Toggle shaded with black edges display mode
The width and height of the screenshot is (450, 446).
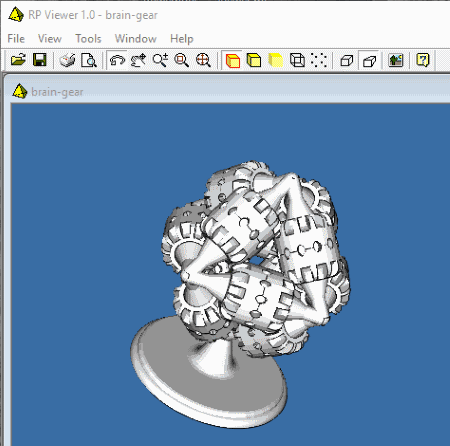click(x=254, y=60)
